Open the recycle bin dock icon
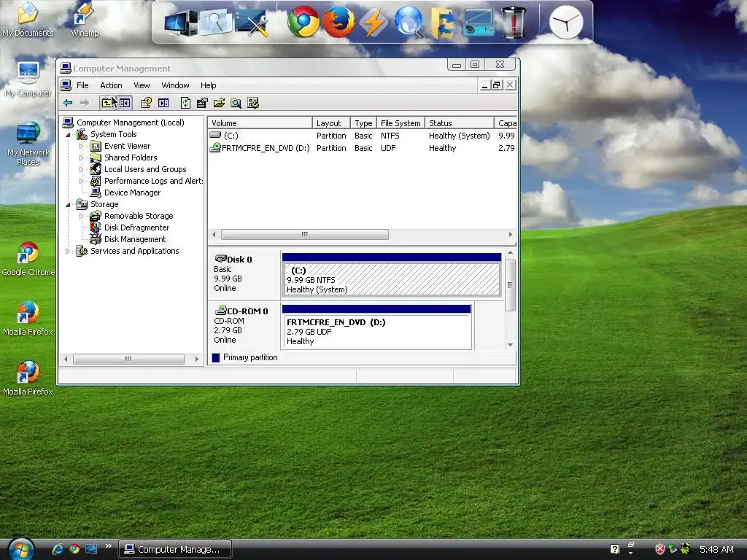The image size is (747, 560). click(x=514, y=22)
